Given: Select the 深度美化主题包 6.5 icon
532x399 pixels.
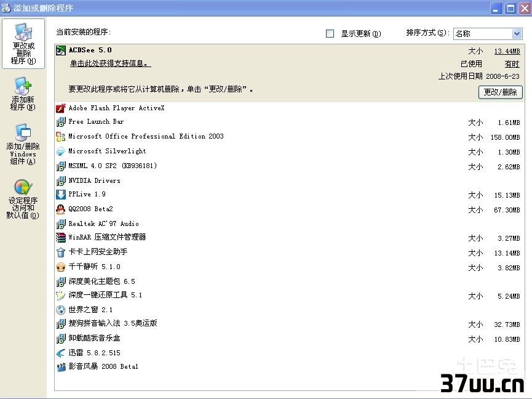Looking at the screenshot, I should coord(61,281).
